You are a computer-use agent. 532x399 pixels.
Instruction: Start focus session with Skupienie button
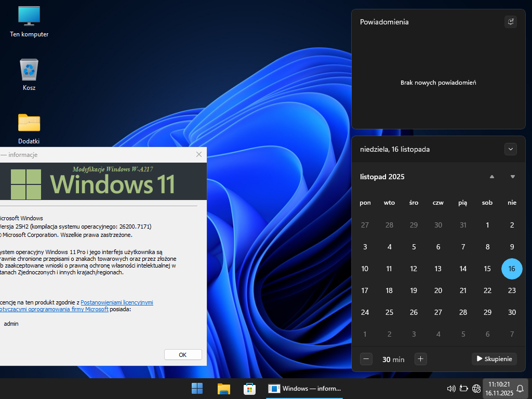[494, 358]
